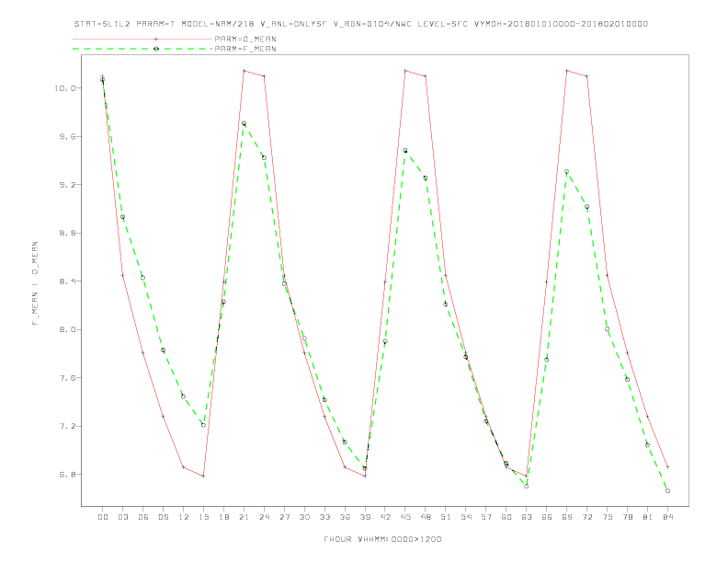
Task: Click the x-axis tick label 72
Action: (x=586, y=517)
